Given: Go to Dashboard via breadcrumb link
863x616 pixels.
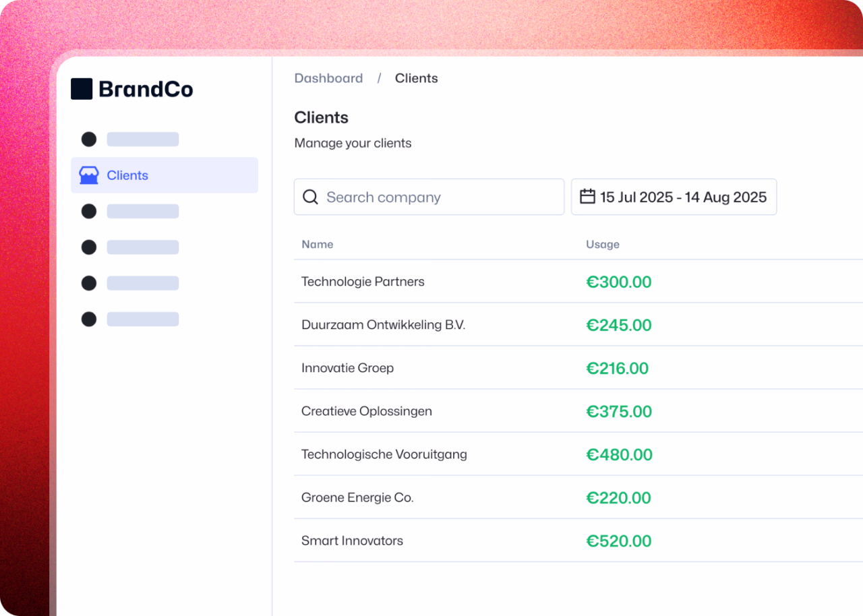Looking at the screenshot, I should (x=328, y=78).
